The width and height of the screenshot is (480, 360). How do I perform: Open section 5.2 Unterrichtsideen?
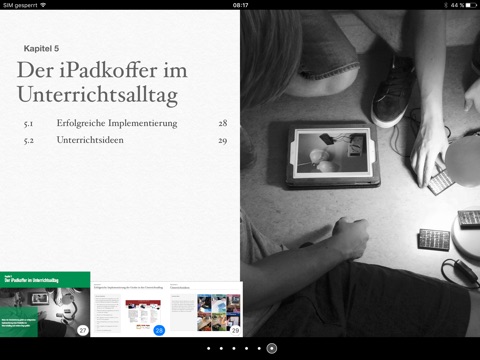tap(125, 140)
